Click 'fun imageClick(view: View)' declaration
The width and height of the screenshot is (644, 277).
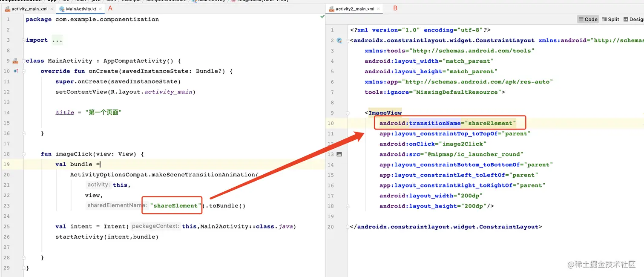(x=89, y=154)
